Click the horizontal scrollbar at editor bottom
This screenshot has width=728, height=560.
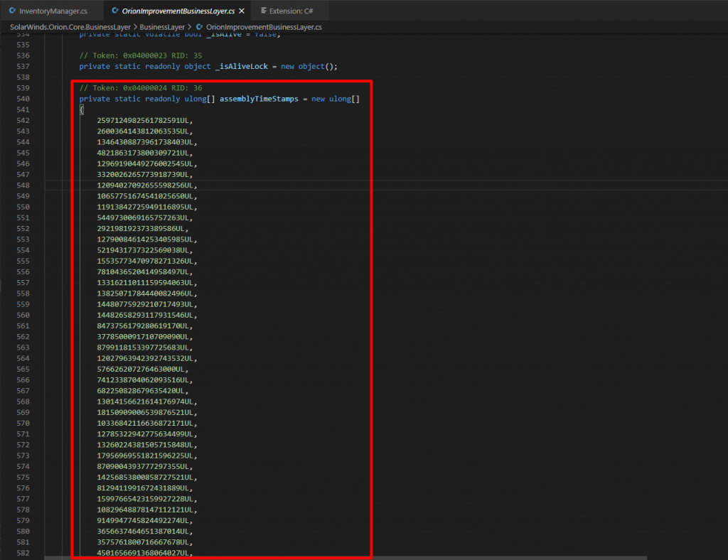346,558
